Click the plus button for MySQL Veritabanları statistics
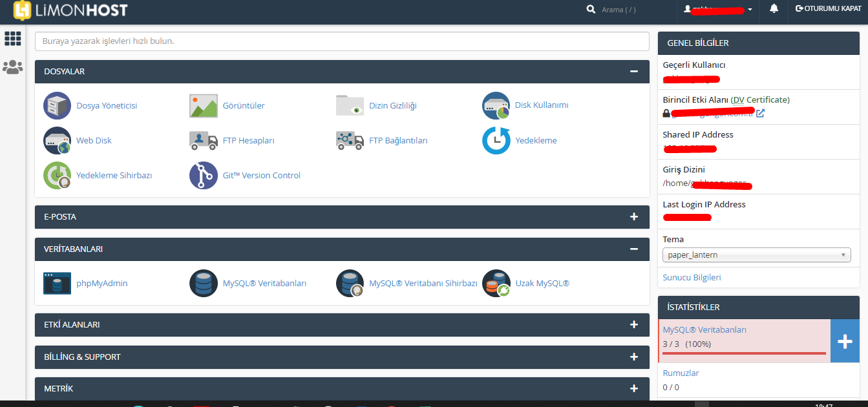Viewport: 868px width, 407px height. tap(845, 340)
